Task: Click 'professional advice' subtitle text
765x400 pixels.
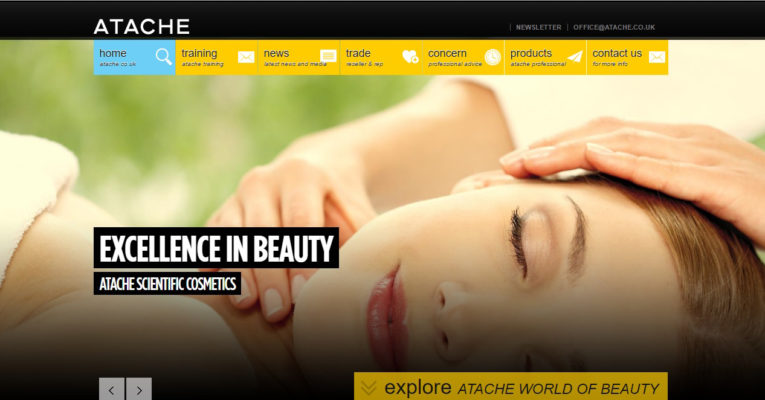Action: click(x=455, y=64)
